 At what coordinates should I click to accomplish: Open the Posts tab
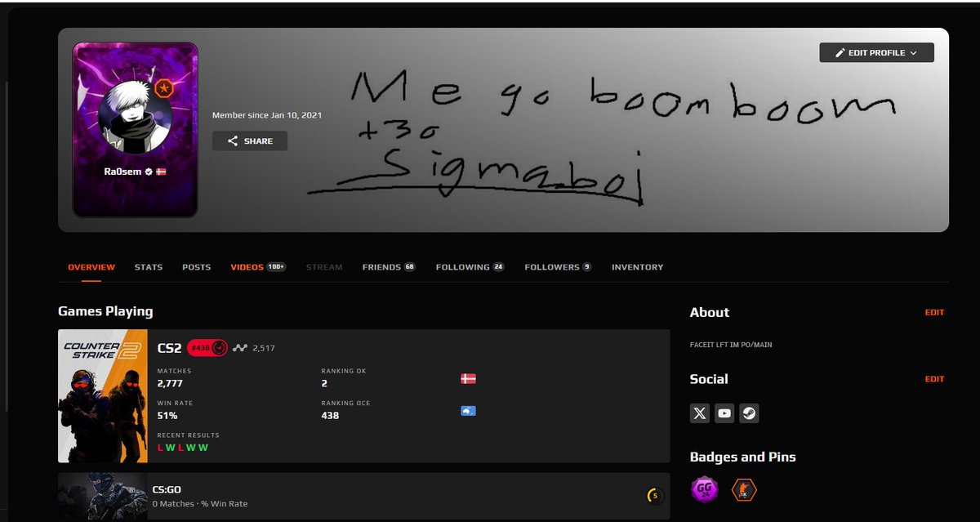pyautogui.click(x=197, y=267)
